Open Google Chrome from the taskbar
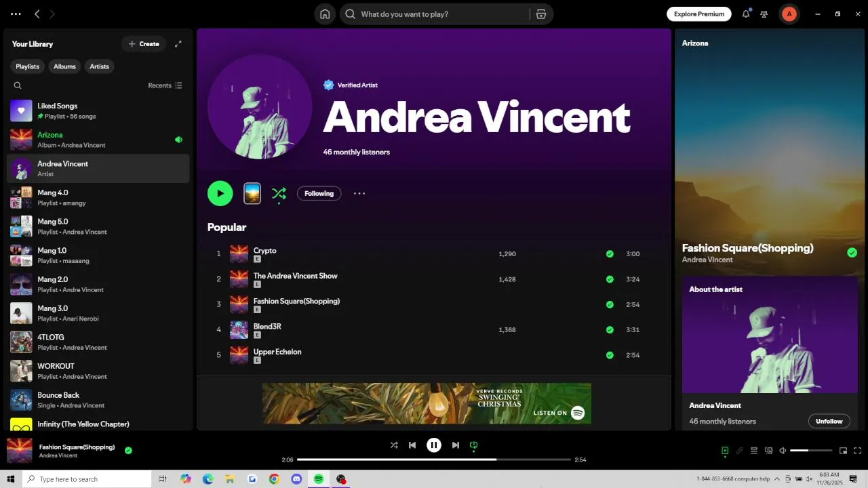Viewport: 868px width, 488px height. tap(274, 479)
